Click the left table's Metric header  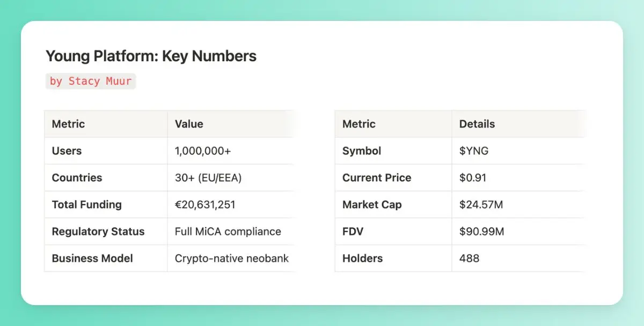pyautogui.click(x=68, y=124)
